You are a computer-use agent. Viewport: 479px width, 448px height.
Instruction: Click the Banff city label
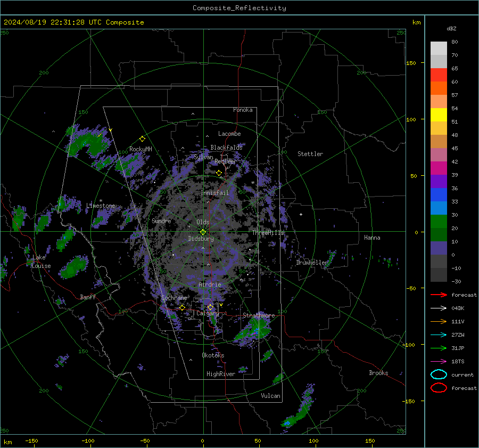click(88, 297)
